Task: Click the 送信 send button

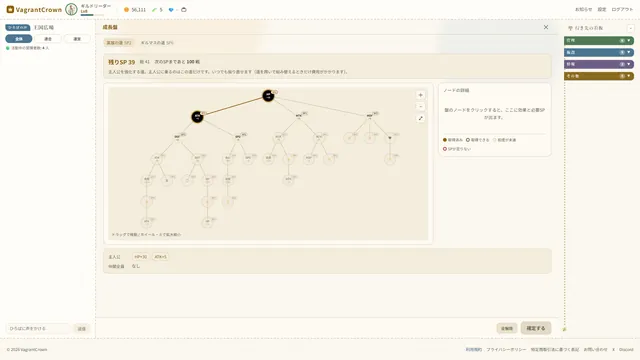Action: coord(82,329)
